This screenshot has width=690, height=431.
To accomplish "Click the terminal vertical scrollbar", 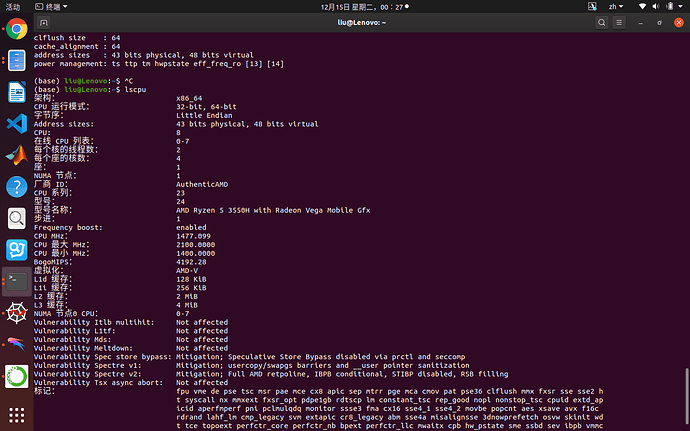I will 687,398.
